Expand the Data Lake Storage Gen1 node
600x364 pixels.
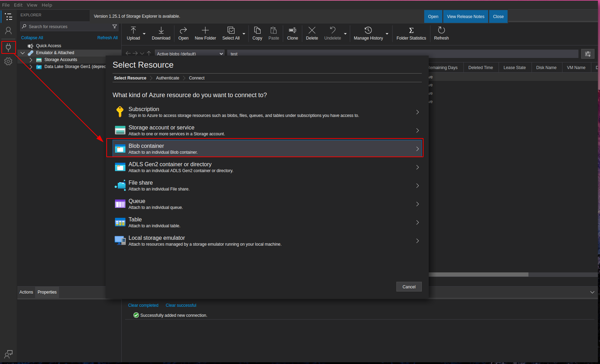pos(31,67)
